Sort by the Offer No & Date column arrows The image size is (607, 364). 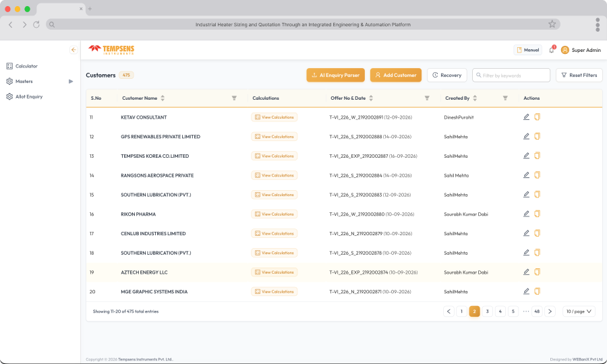pyautogui.click(x=371, y=98)
